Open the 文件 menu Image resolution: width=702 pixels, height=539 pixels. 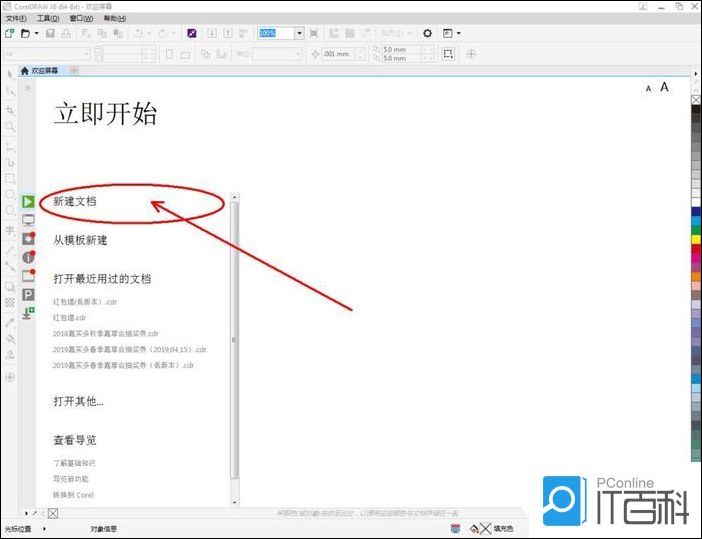16,18
